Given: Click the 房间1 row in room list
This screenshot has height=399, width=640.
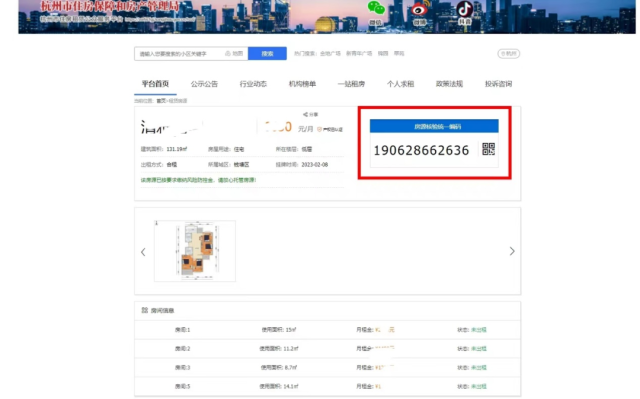Looking at the screenshot, I should pos(327,330).
